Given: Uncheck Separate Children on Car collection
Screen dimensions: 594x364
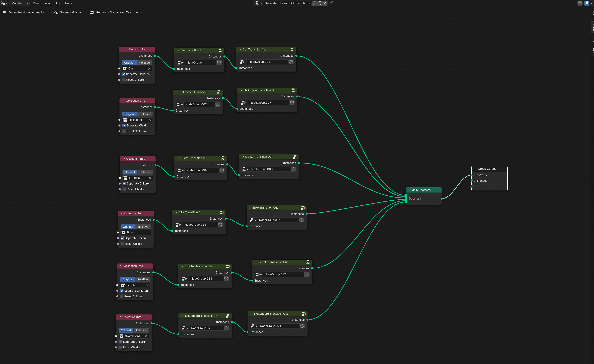Looking at the screenshot, I should coord(124,74).
